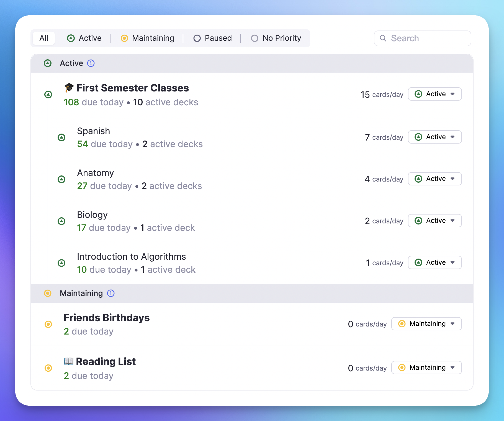Click the active priority icon beside First Semester Classes
This screenshot has width=504, height=421.
tap(48, 94)
